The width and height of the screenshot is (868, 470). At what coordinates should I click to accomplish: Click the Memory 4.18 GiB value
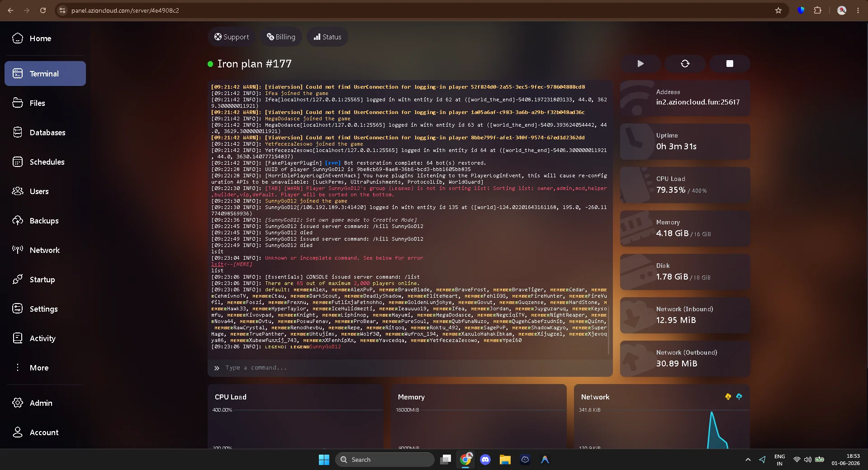672,233
